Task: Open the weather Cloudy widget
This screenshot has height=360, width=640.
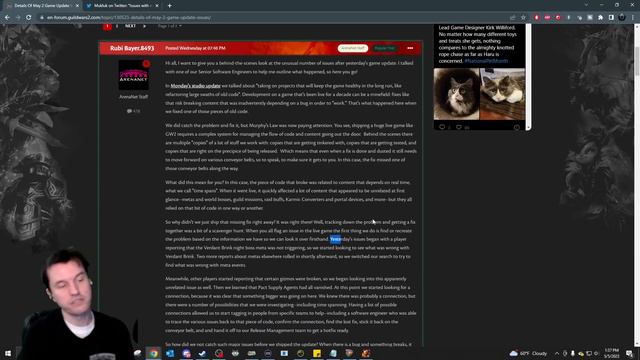Action: pos(529,353)
